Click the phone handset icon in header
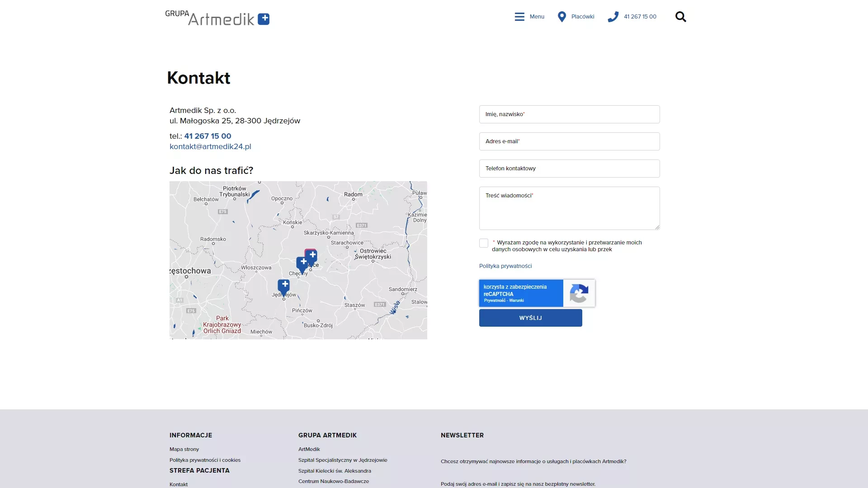Screen dimensions: 868x488 (613, 17)
